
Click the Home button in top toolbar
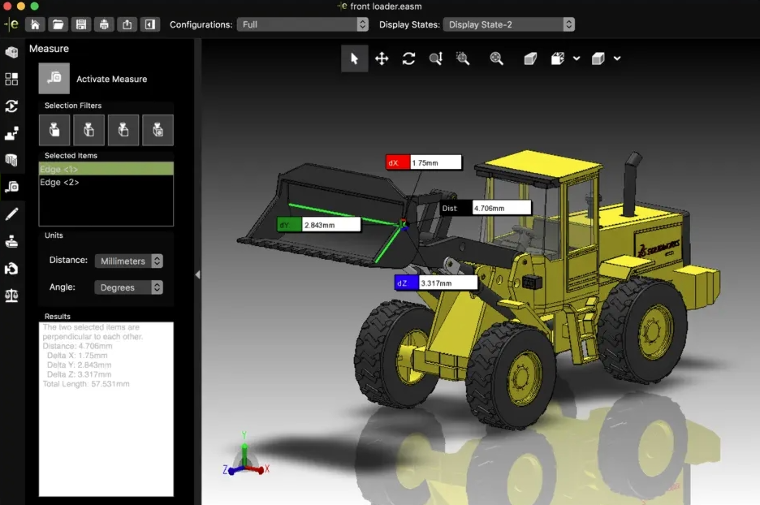[35, 24]
